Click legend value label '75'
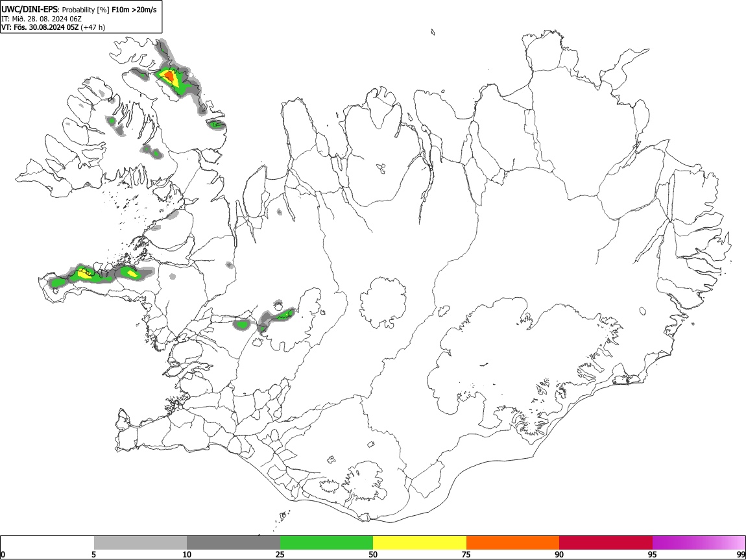The height and width of the screenshot is (560, 746). point(466,555)
